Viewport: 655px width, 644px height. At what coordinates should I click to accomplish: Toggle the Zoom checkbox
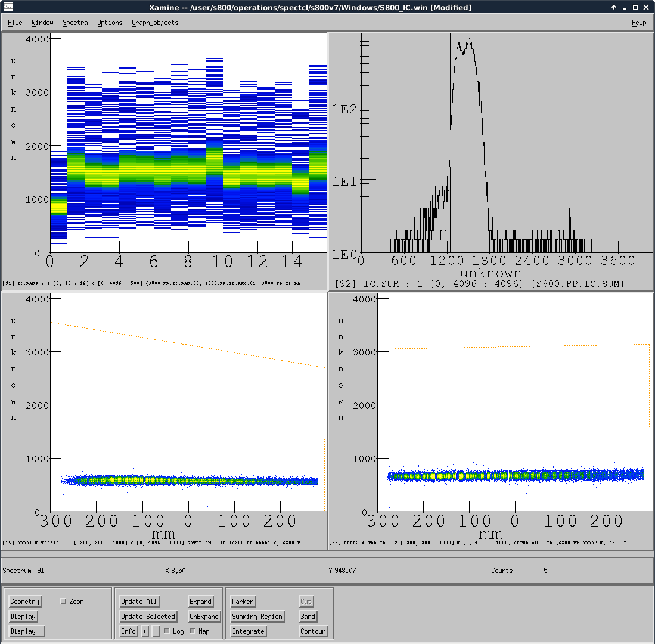[64, 602]
